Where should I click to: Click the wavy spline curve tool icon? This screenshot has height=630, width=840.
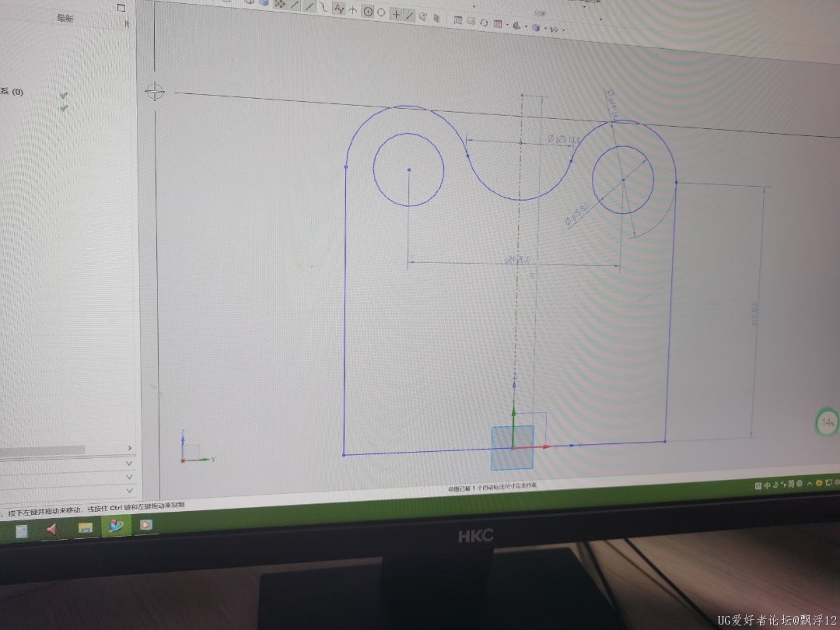pyautogui.click(x=324, y=8)
